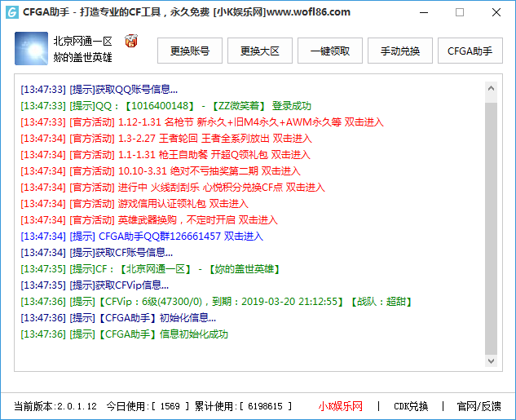
Task: Open the 官网/反馈 link
Action: pyautogui.click(x=479, y=406)
